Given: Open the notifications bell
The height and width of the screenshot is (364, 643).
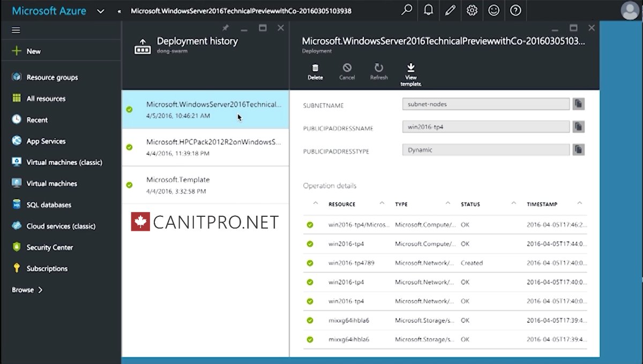Looking at the screenshot, I should point(428,10).
